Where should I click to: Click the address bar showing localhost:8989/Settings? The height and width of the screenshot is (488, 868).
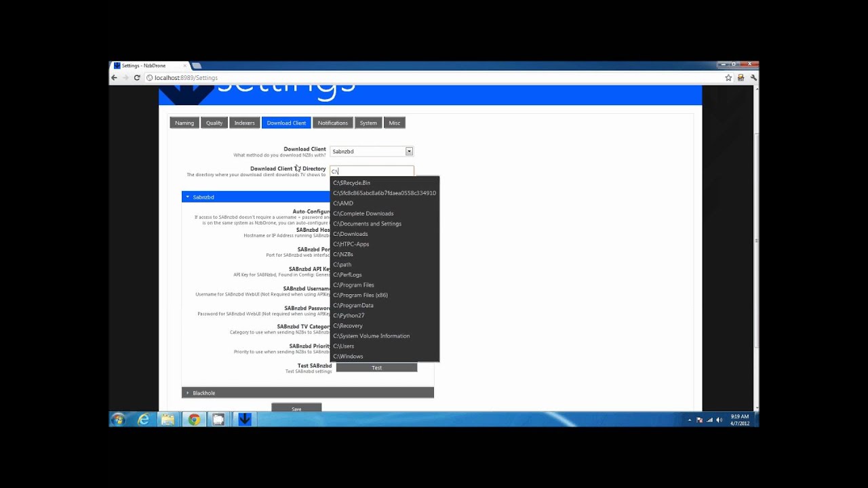tap(434, 78)
